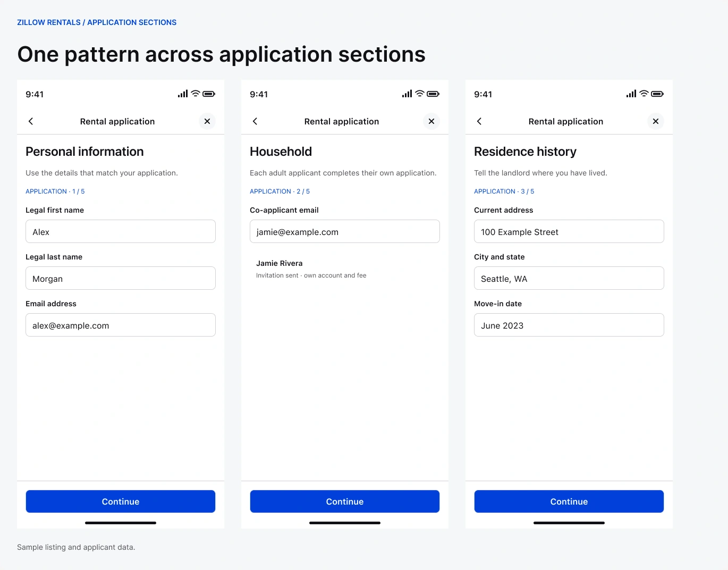The height and width of the screenshot is (570, 728).
Task: Edit the Move-in date field
Action: (x=569, y=325)
